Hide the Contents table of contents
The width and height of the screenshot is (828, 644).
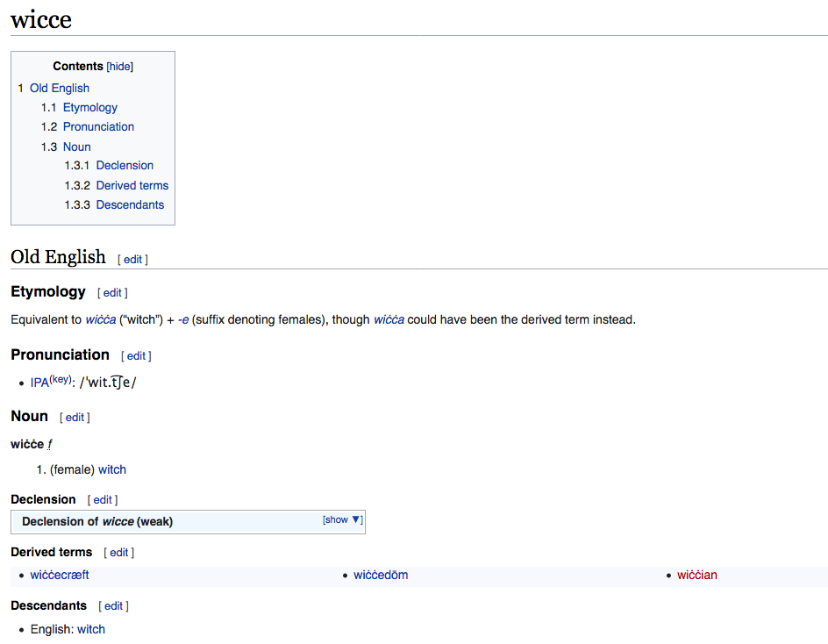point(120,67)
